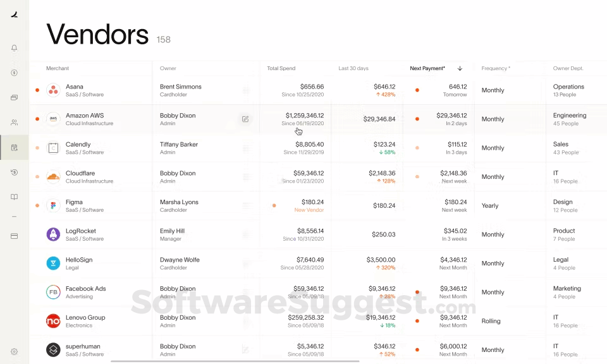Click the New Vendor label on Figma row
The width and height of the screenshot is (607, 364).
pos(309,209)
